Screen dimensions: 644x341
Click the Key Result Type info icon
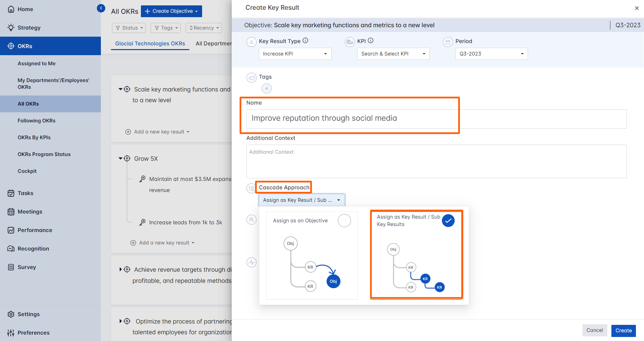[x=305, y=41]
